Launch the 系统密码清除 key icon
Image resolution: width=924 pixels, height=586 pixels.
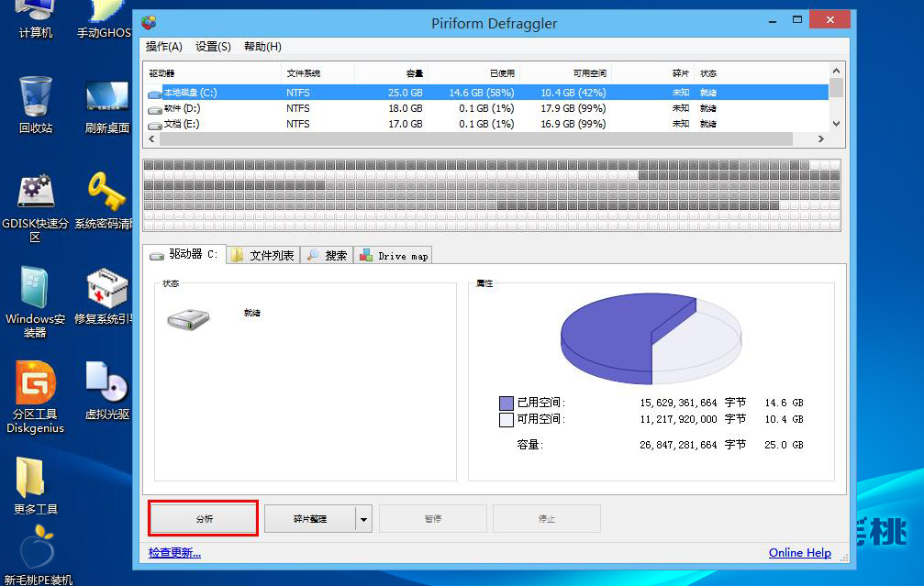pyautogui.click(x=105, y=200)
